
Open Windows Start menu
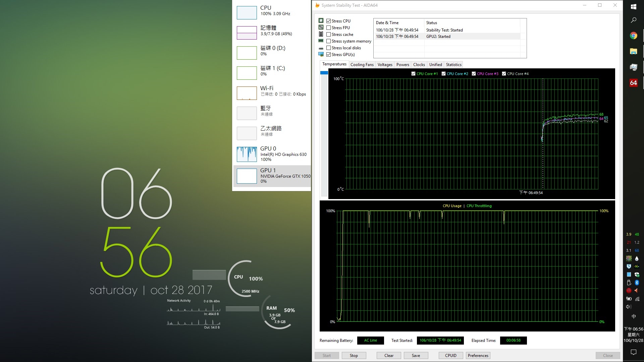pos(633,7)
